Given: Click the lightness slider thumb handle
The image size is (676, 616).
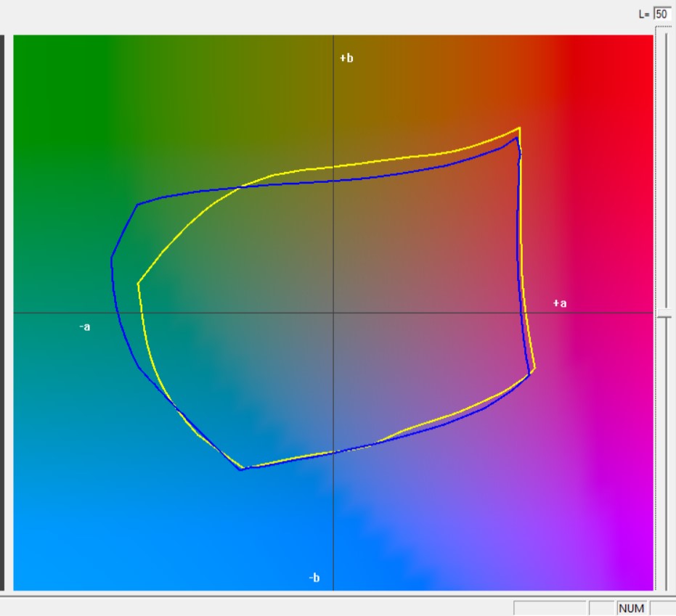Looking at the screenshot, I should coord(664,316).
